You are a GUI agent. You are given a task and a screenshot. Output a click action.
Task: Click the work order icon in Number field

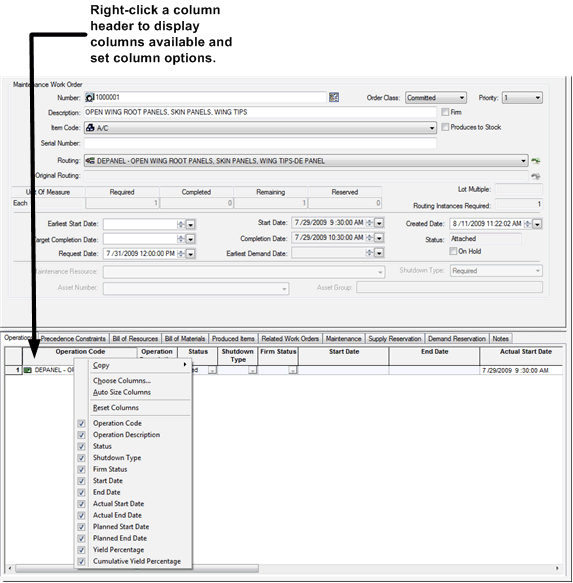(x=90, y=97)
